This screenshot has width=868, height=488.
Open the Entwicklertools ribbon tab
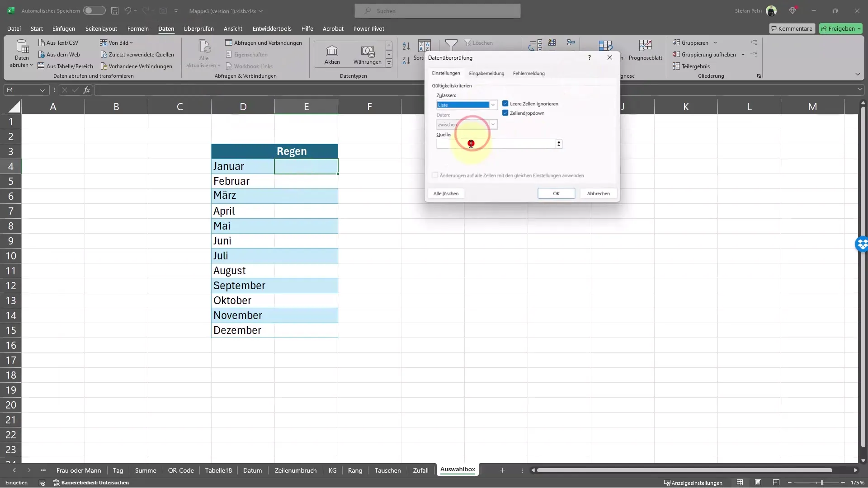[x=272, y=28]
